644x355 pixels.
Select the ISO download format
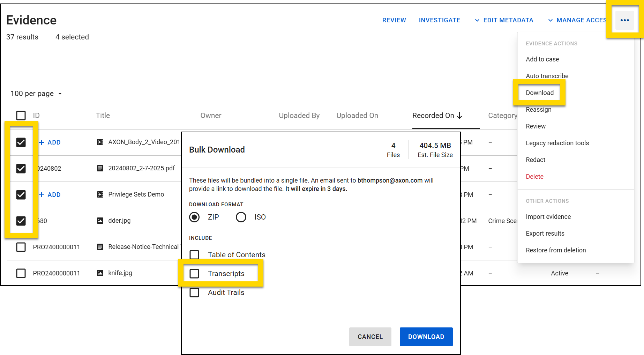pos(241,217)
